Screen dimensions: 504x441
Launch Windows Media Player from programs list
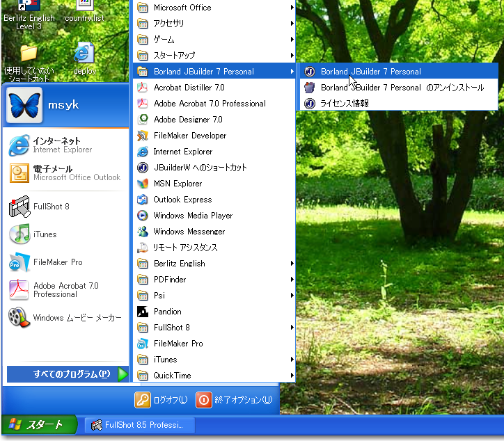click(192, 216)
